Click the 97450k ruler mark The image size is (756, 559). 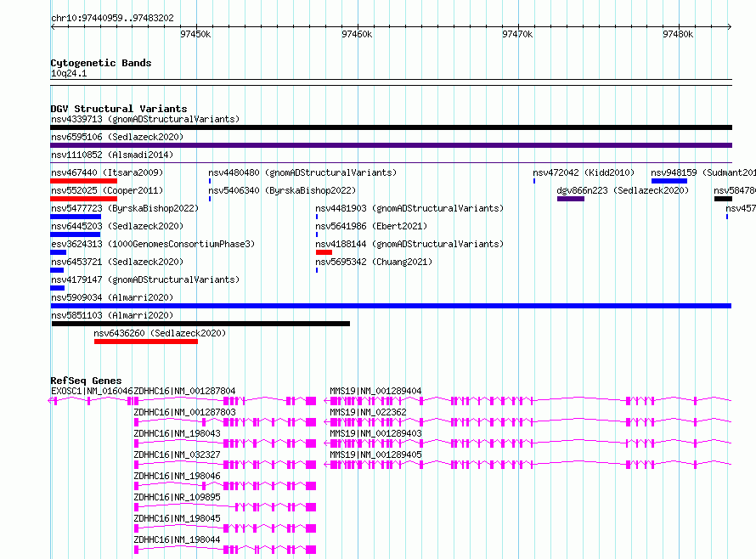[x=195, y=34]
